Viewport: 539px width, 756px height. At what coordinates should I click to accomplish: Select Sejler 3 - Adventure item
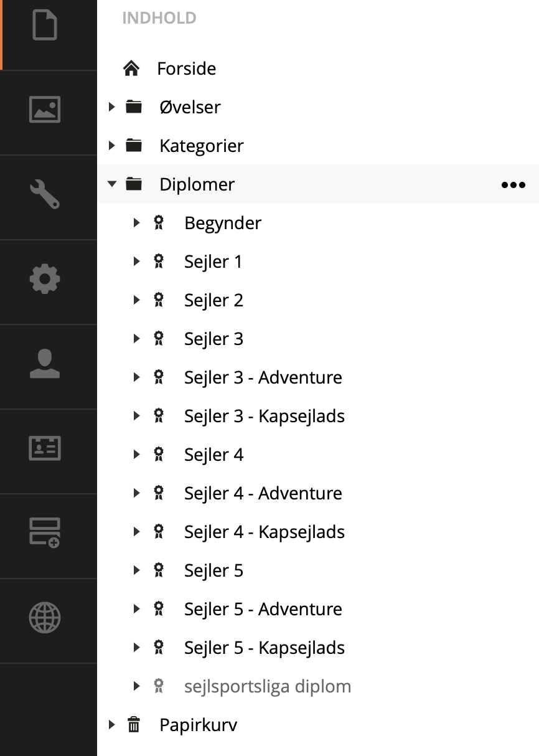point(263,377)
